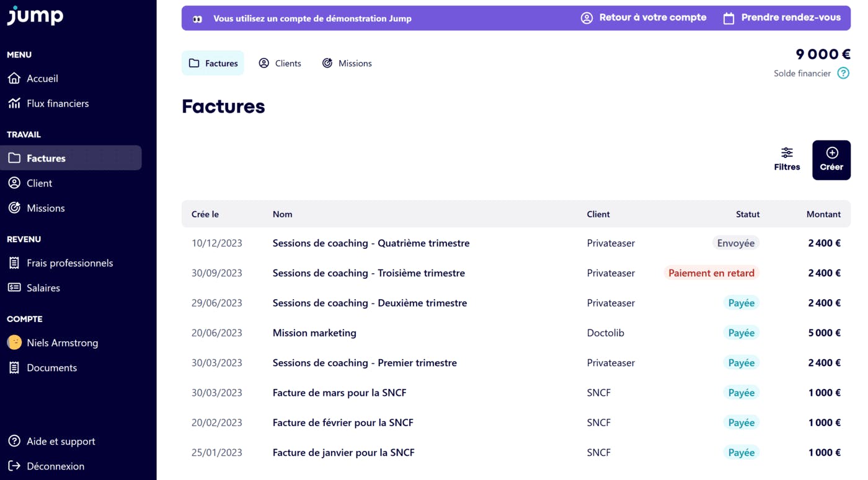Viewport: 868px width, 480px height.
Task: Open the Mission marketing invoice
Action: point(314,333)
